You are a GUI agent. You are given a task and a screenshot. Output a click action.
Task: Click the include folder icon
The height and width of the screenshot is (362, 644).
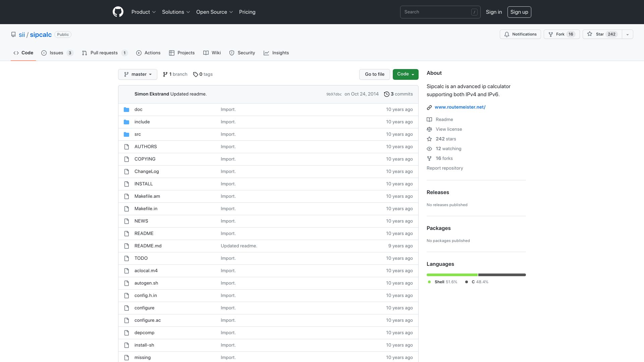tap(126, 122)
